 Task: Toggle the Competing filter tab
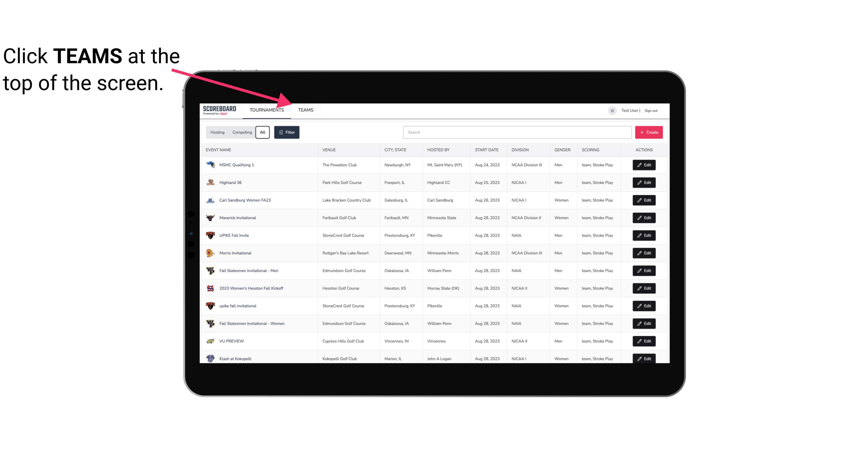click(241, 132)
